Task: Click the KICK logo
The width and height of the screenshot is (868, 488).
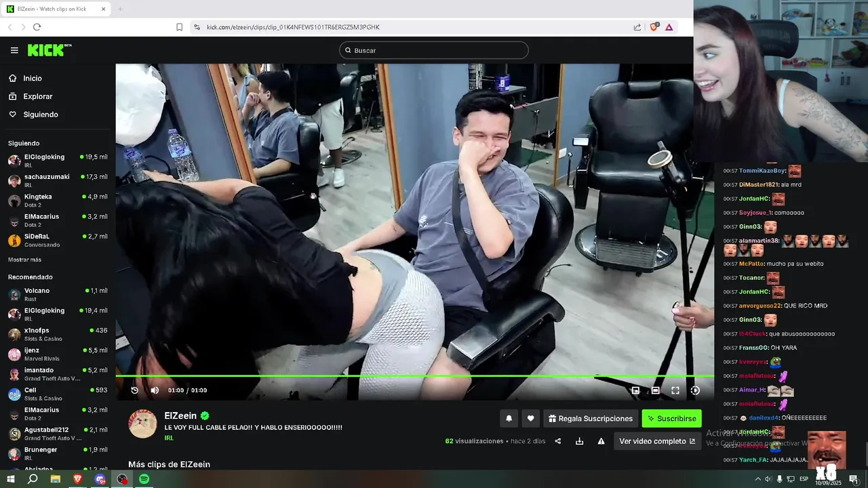Action: tap(49, 50)
